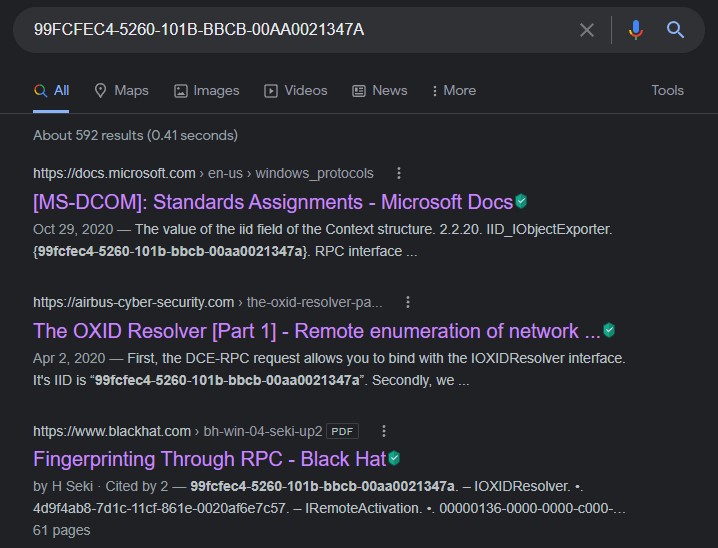Click the '61 pages' text
Screen dimensions: 718x548
point(61,530)
